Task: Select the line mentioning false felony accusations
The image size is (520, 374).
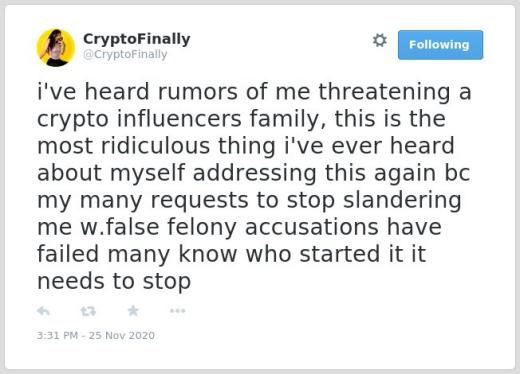Action: (x=239, y=227)
